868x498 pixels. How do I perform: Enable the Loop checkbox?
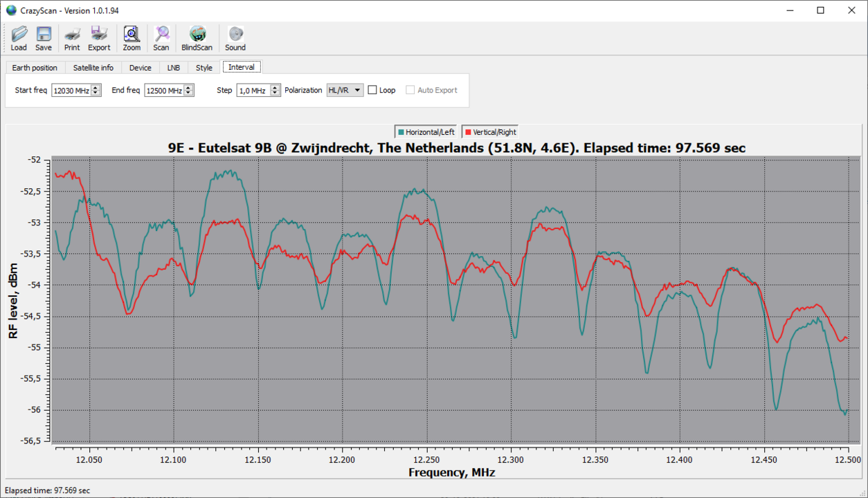[x=372, y=90]
